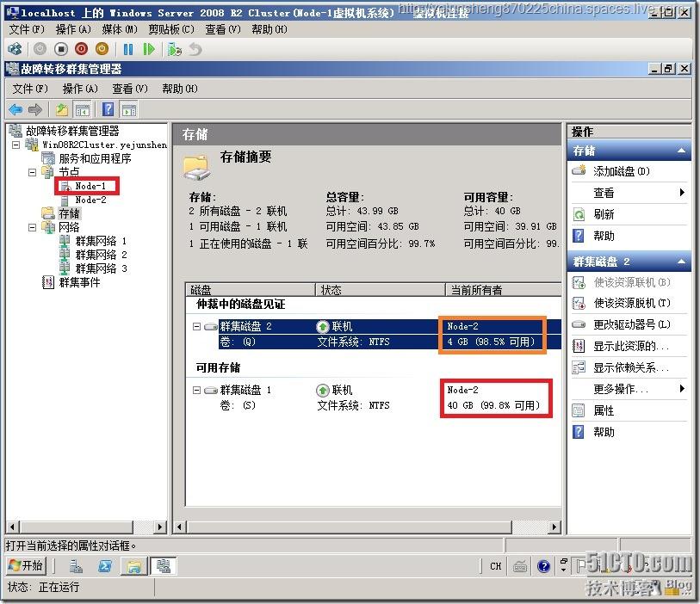The height and width of the screenshot is (604, 700).
Task: Select 群集事件 in the tree
Action: pyautogui.click(x=79, y=282)
